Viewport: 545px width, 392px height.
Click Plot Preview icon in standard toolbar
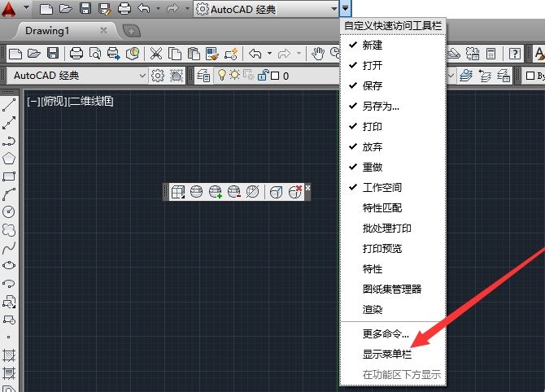95,54
